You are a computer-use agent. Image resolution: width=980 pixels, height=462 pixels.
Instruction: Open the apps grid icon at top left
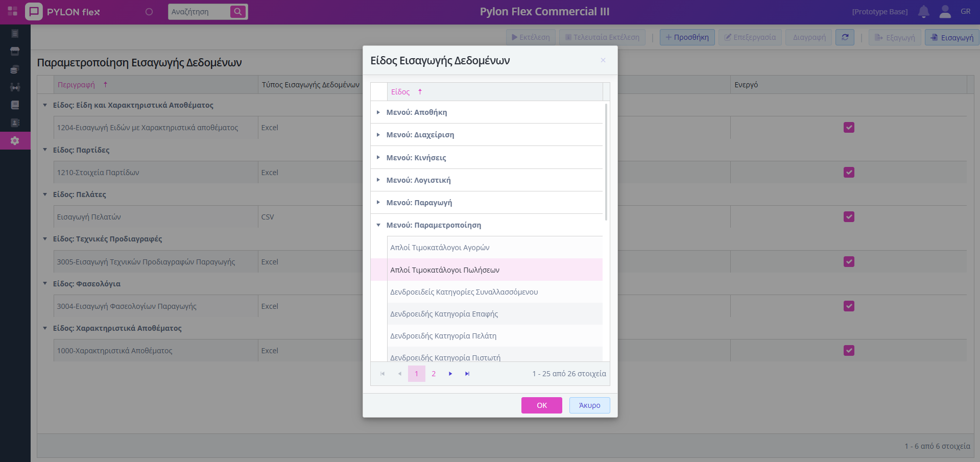(x=13, y=11)
